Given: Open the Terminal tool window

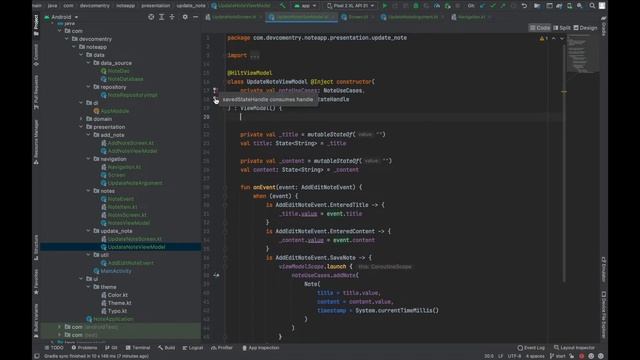Looking at the screenshot, I should [138, 348].
